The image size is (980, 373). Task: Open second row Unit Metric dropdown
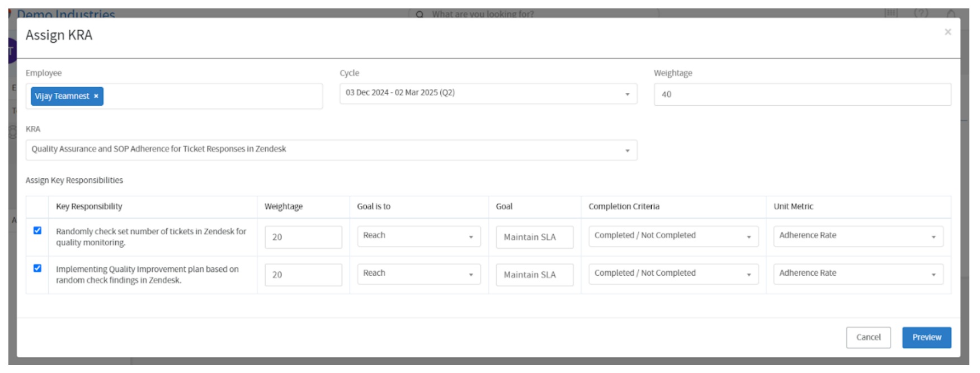pyautogui.click(x=858, y=274)
